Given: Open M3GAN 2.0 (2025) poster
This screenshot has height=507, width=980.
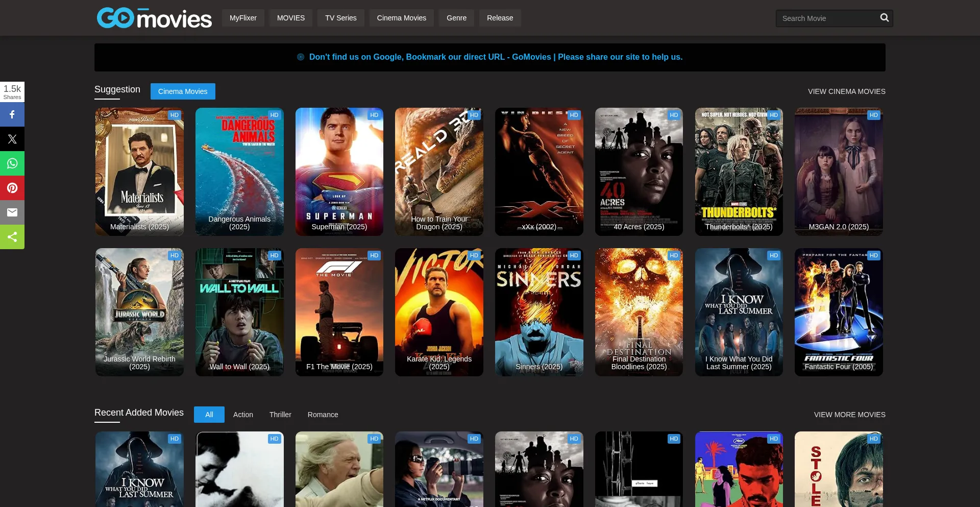Looking at the screenshot, I should point(839,172).
